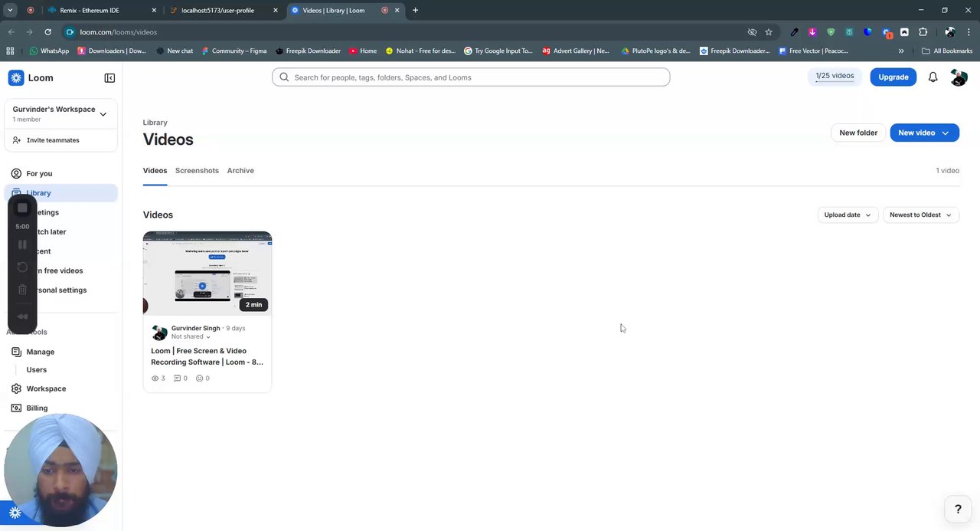Switch to the Screenshots tab
Screen dimensions: 980x531
(197, 171)
